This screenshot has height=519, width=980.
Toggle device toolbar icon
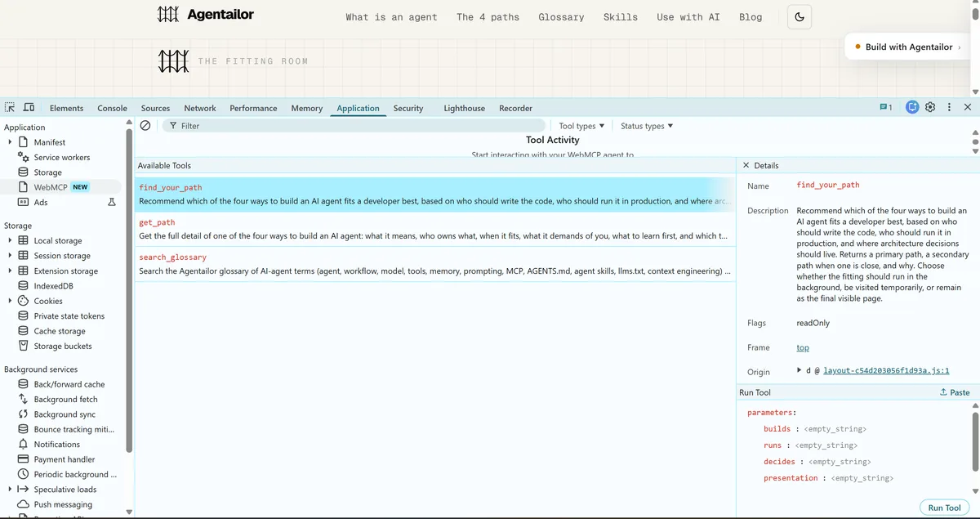(x=29, y=107)
